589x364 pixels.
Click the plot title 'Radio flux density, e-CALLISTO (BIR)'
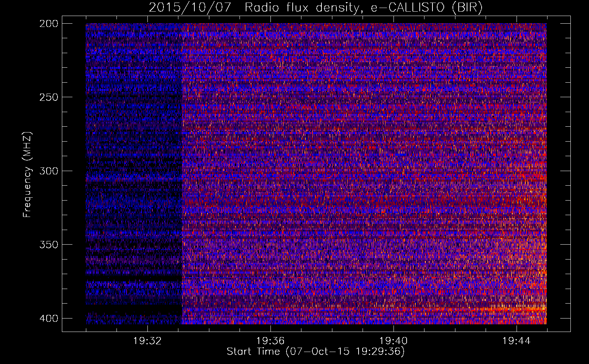click(363, 8)
